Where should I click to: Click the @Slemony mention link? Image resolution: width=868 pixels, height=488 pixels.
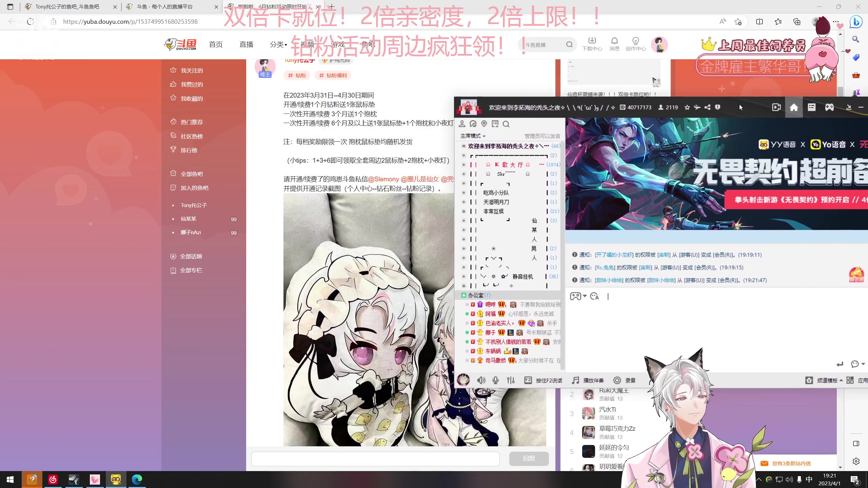point(383,179)
